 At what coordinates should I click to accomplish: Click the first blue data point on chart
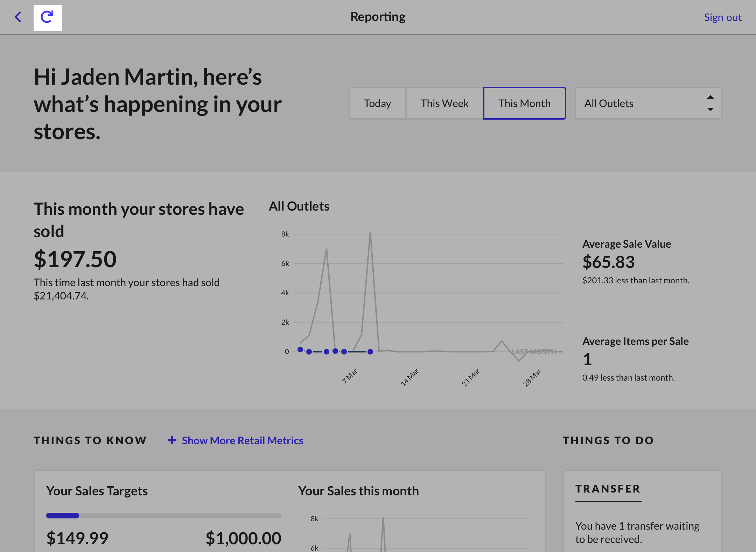(x=300, y=349)
